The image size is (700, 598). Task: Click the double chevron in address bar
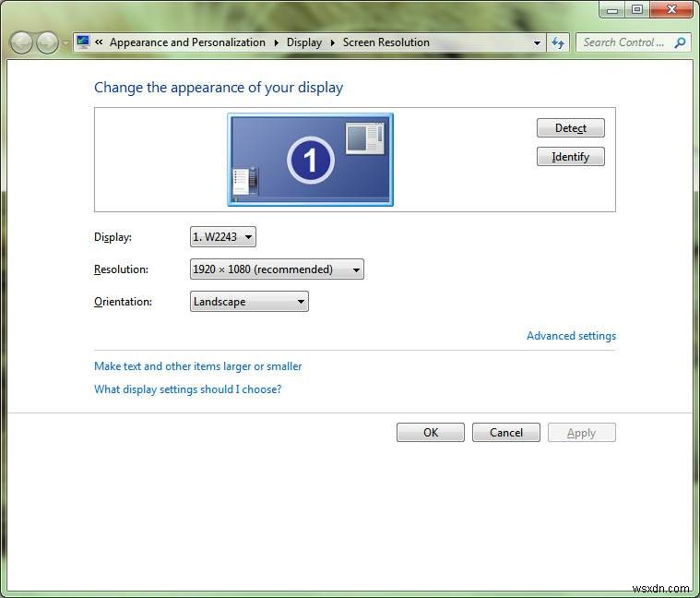[99, 42]
